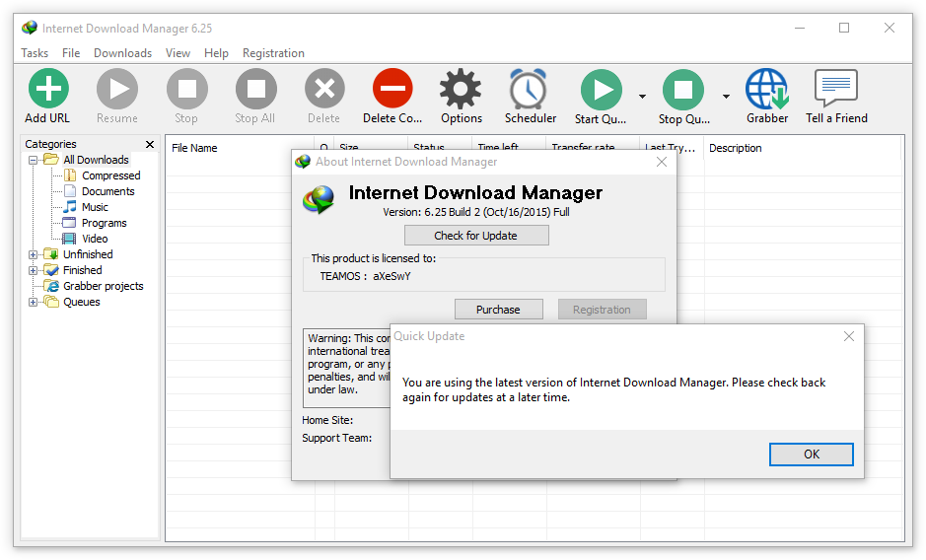926x560 pixels.
Task: Click the Categories panel header label
Action: (50, 144)
